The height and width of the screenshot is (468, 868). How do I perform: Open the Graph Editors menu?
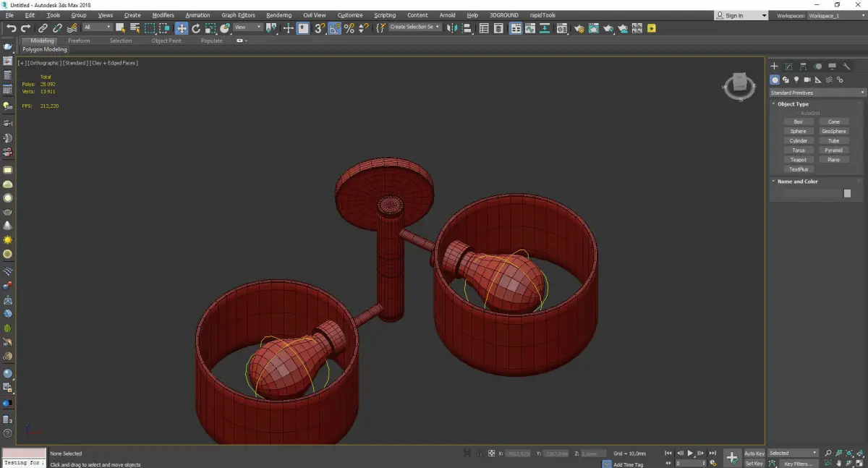click(238, 15)
